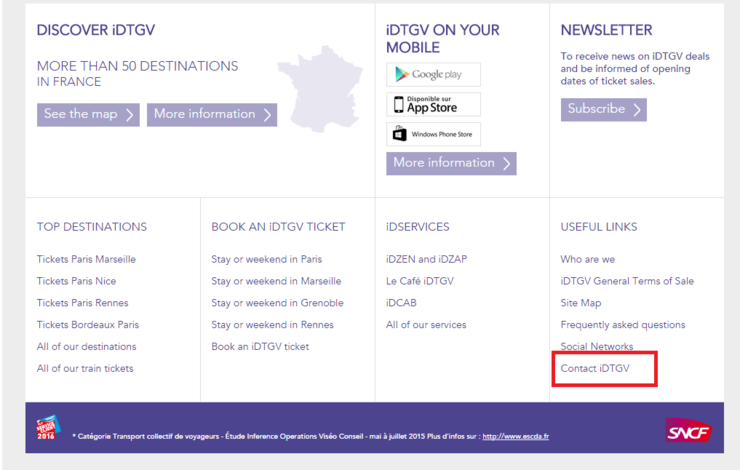Click the SNCF logo in footer

click(688, 430)
